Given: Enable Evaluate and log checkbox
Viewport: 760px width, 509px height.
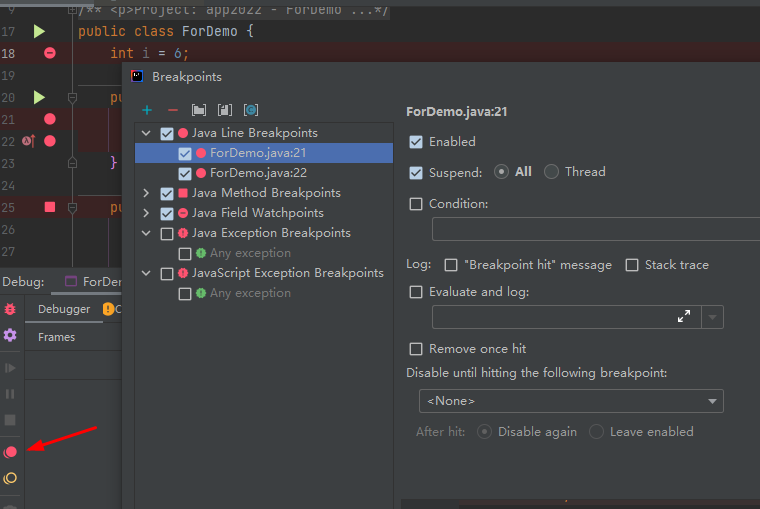Looking at the screenshot, I should (416, 292).
